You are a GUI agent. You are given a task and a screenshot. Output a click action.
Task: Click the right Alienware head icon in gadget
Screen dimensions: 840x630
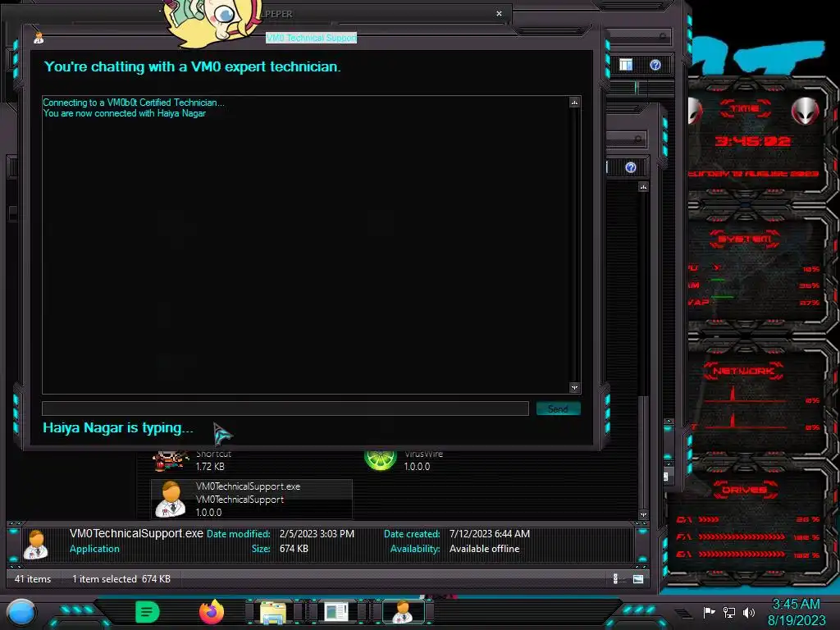click(x=806, y=111)
